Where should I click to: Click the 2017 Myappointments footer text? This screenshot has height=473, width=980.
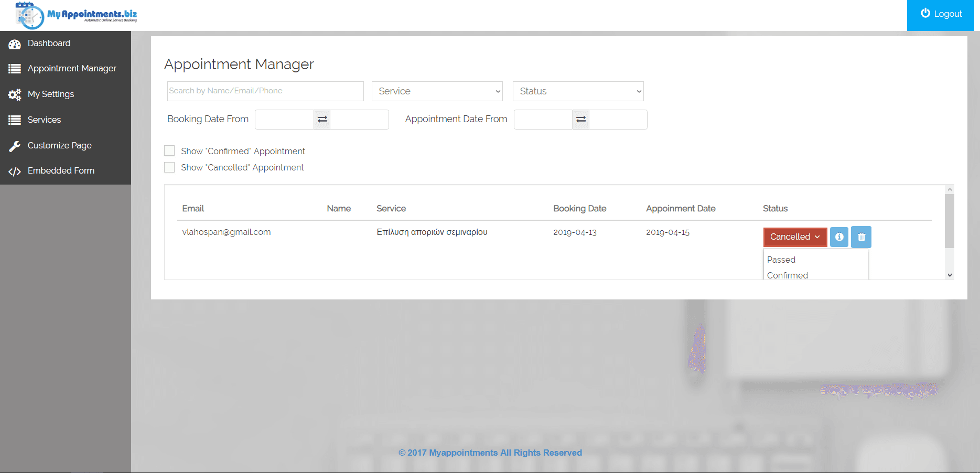(490, 453)
